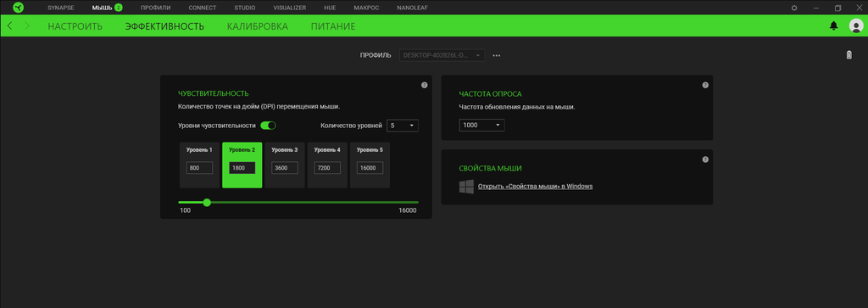Click the ЧАСТОТА ОПРОСА heading

[490, 93]
